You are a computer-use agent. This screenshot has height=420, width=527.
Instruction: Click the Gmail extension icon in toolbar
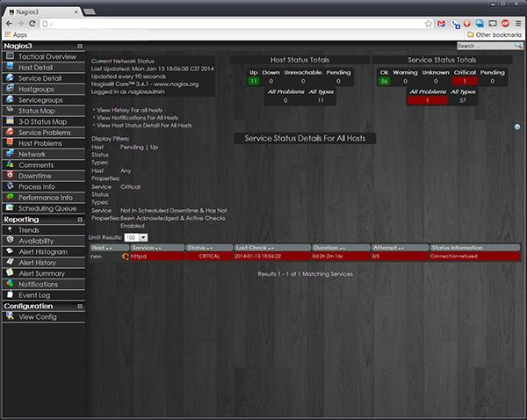click(x=441, y=24)
